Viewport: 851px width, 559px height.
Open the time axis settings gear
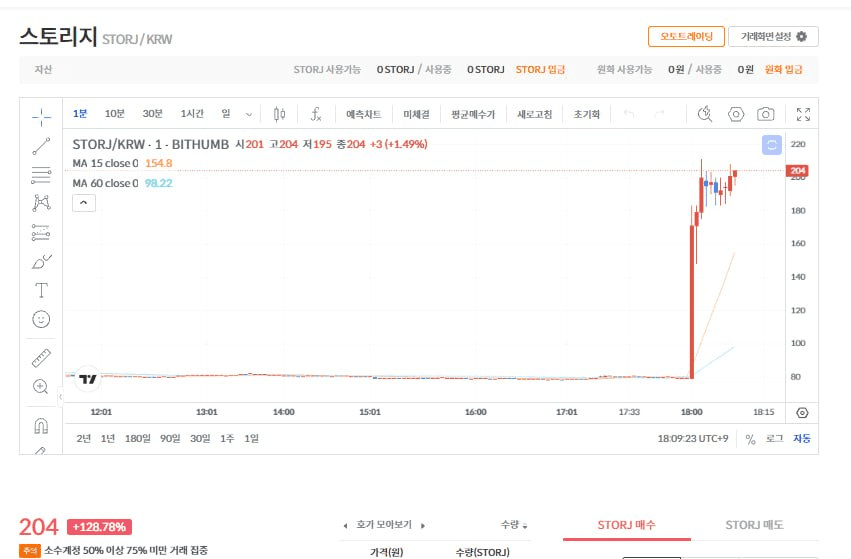click(802, 413)
